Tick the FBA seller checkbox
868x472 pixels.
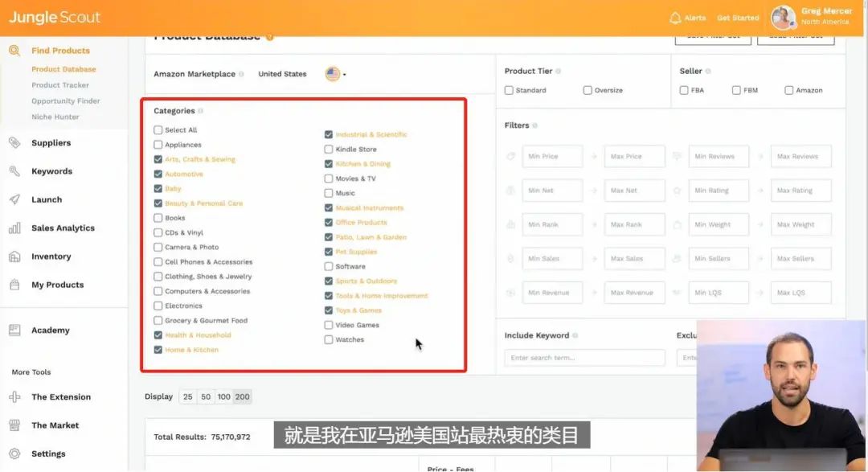pos(684,90)
